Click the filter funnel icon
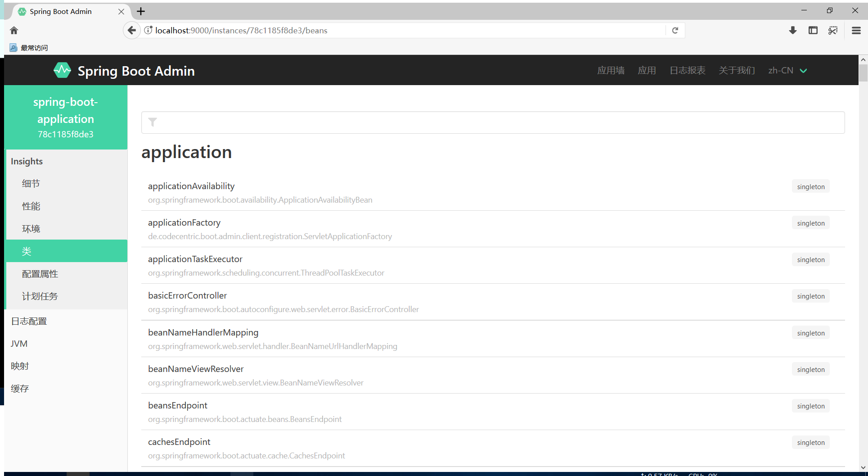868x476 pixels. click(153, 122)
